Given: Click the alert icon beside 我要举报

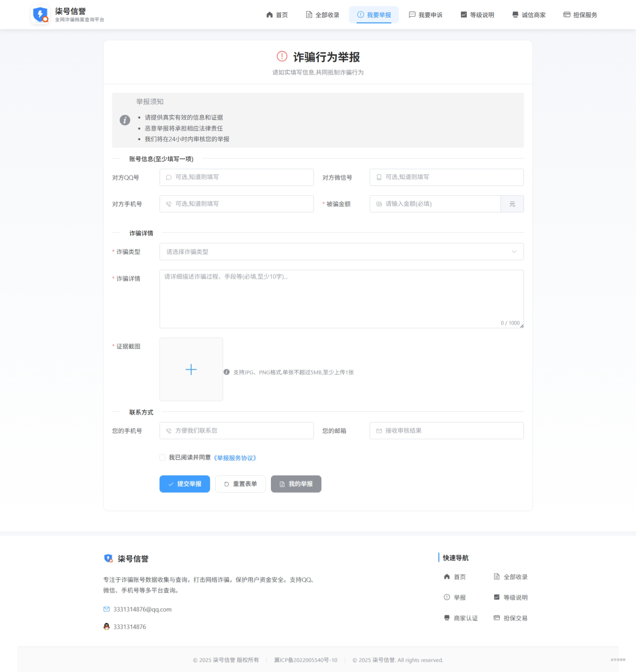Looking at the screenshot, I should click(x=360, y=15).
